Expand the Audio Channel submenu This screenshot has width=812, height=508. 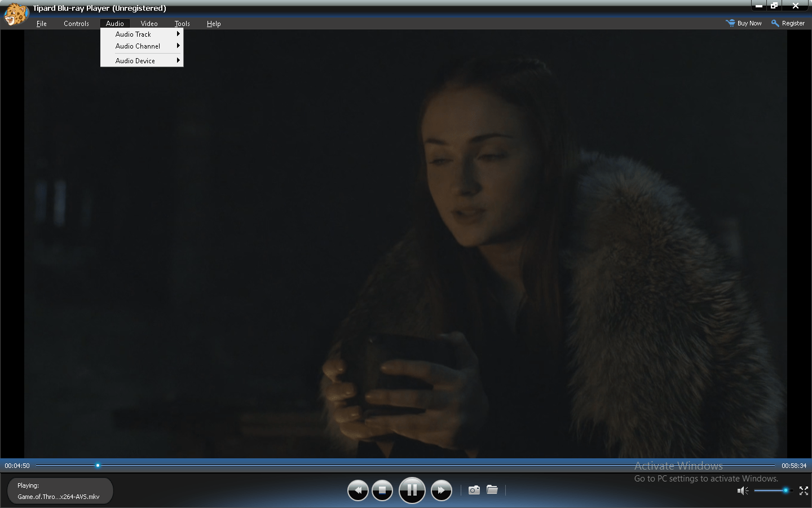click(x=142, y=46)
